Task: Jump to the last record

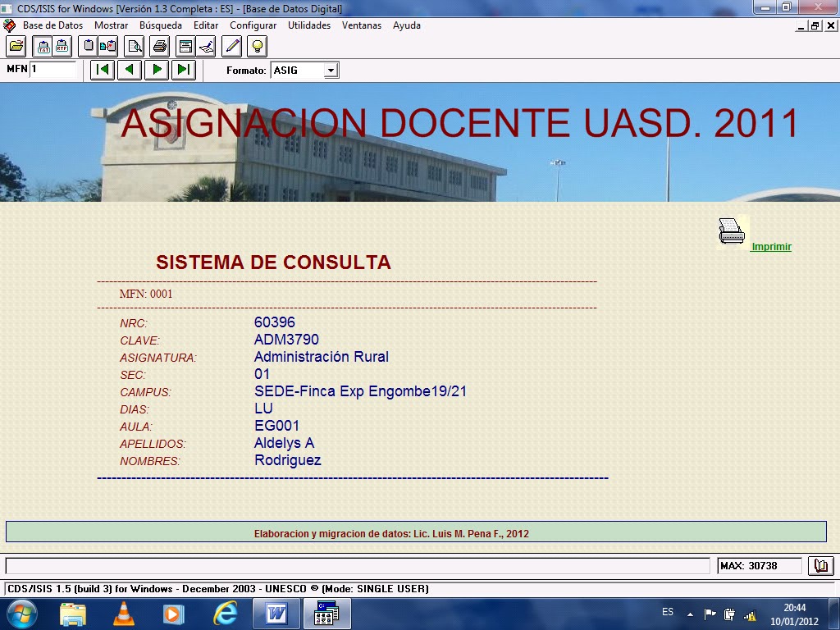Action: tap(183, 70)
